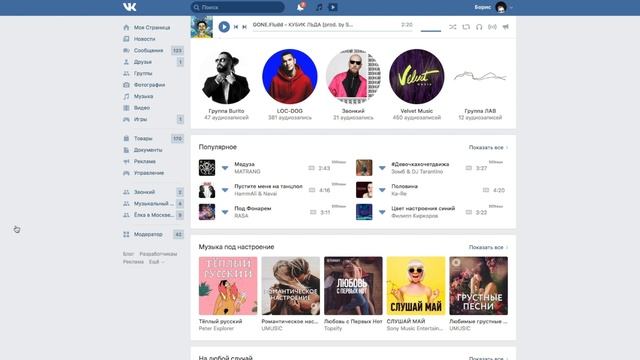Open the Музыкальный group shortcut

point(153,203)
